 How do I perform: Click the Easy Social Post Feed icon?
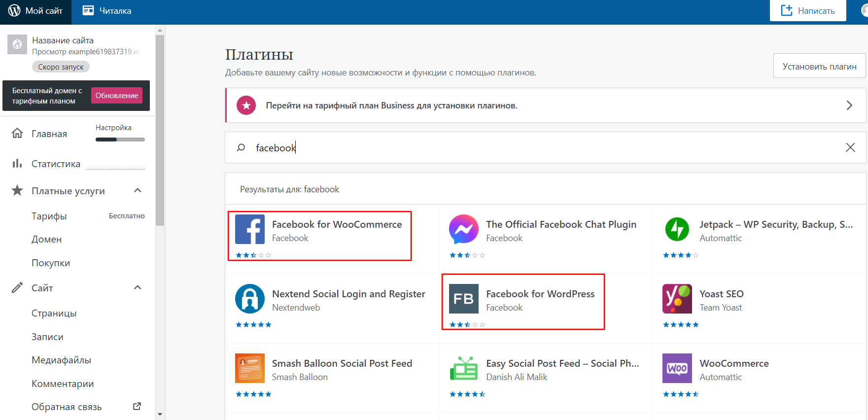pyautogui.click(x=463, y=368)
